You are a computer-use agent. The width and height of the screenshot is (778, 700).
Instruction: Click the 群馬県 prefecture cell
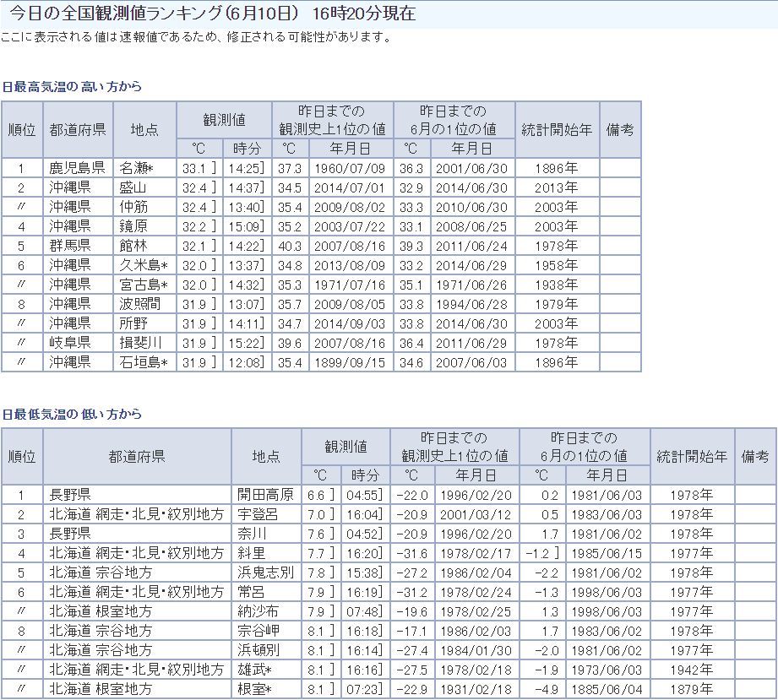69,246
